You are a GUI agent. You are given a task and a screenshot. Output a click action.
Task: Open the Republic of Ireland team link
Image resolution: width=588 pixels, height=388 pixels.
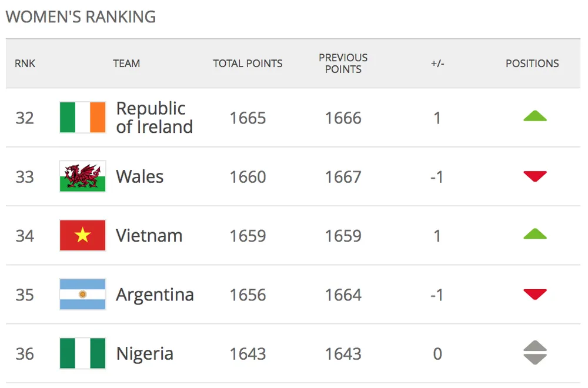click(154, 118)
